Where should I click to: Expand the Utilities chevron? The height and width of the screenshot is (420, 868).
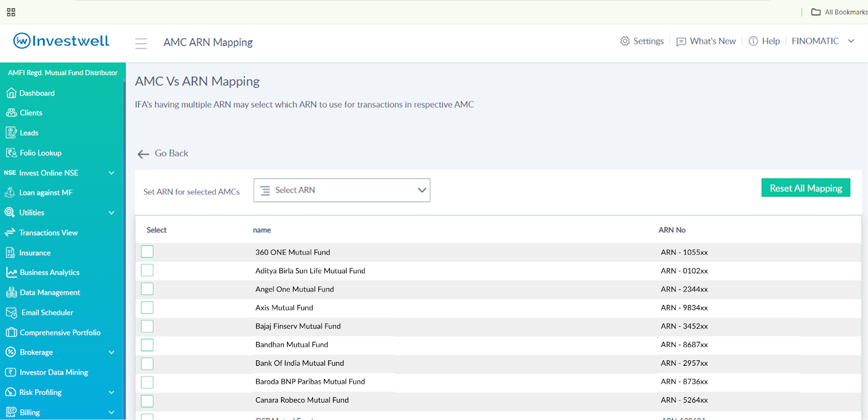pyautogui.click(x=111, y=213)
